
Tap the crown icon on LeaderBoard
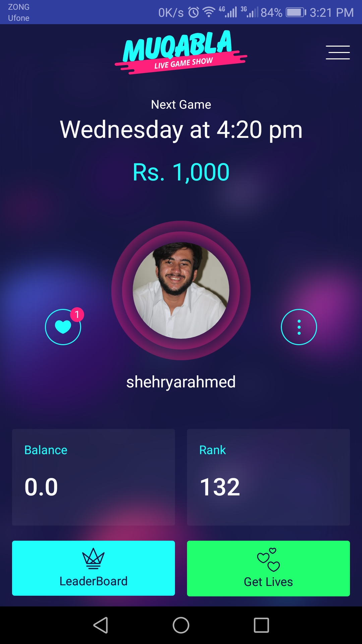tap(94, 558)
